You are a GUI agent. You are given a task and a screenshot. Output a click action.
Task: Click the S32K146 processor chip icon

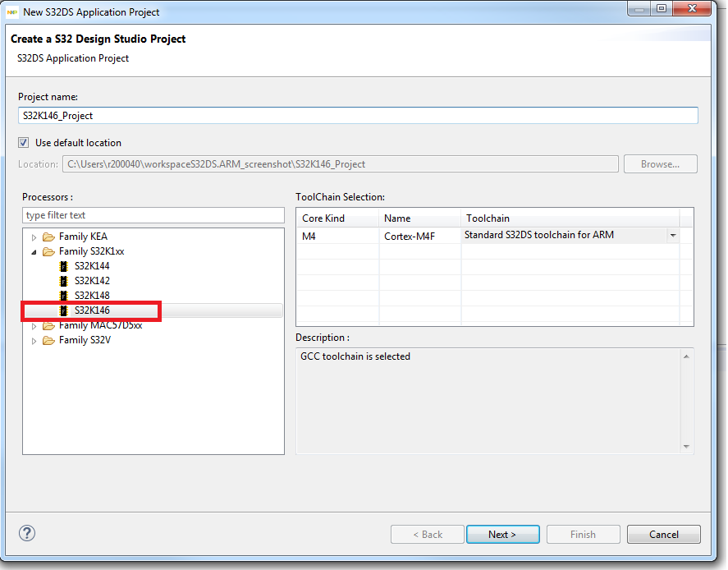[63, 310]
